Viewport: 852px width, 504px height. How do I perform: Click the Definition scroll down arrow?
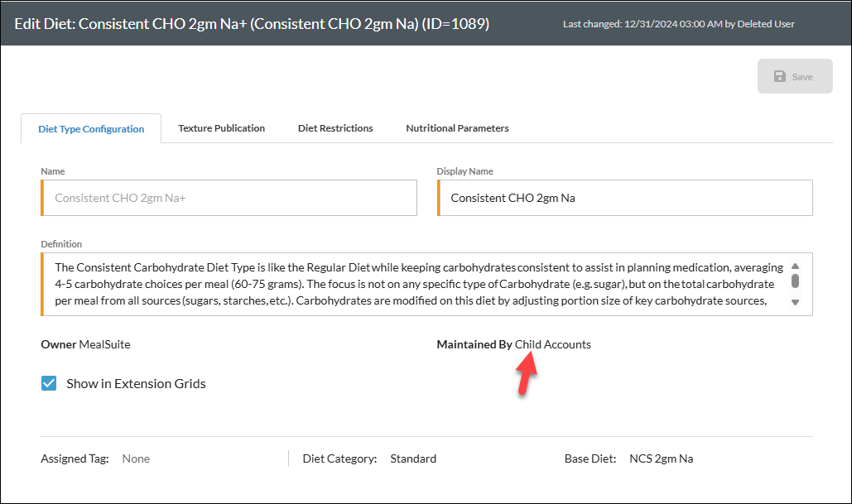(x=795, y=303)
